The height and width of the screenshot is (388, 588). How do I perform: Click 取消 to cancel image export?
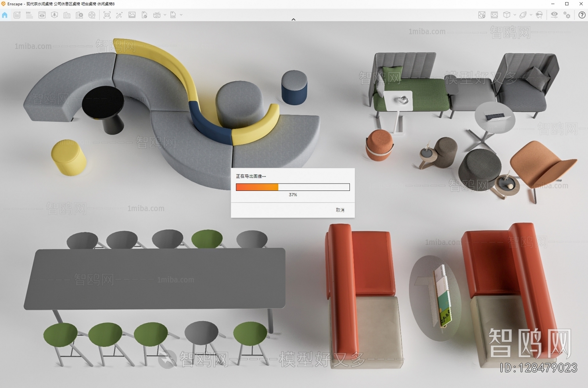[340, 210]
